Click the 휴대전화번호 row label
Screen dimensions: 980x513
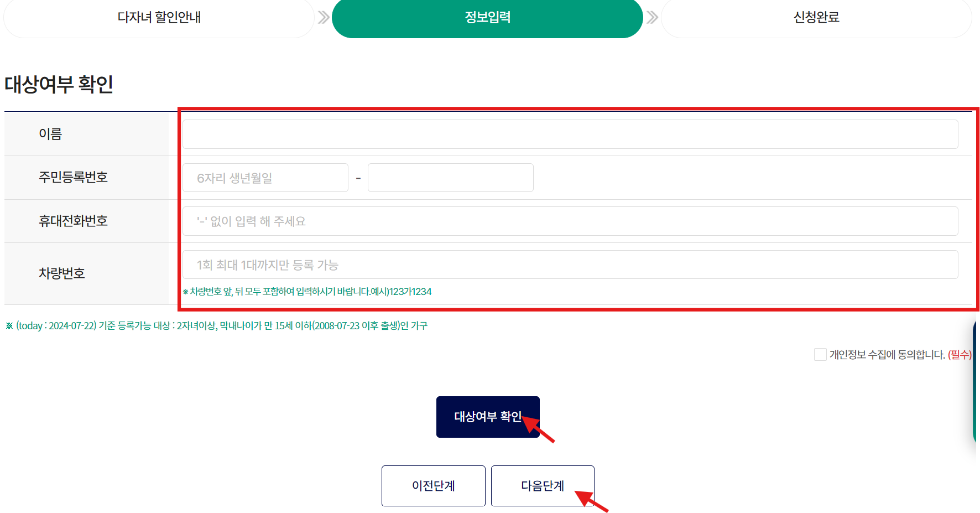[x=73, y=221]
